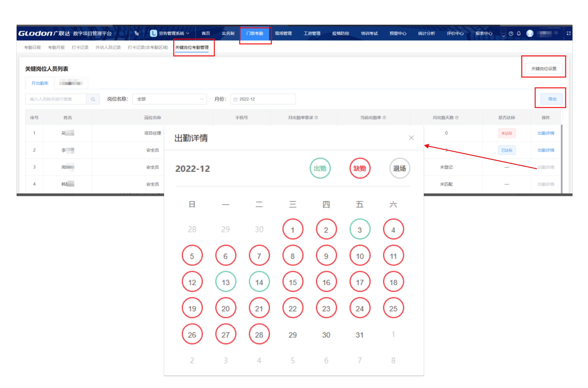588x388 pixels.
Task: Click the info icon beside 月出勤天数
Action: (x=457, y=118)
